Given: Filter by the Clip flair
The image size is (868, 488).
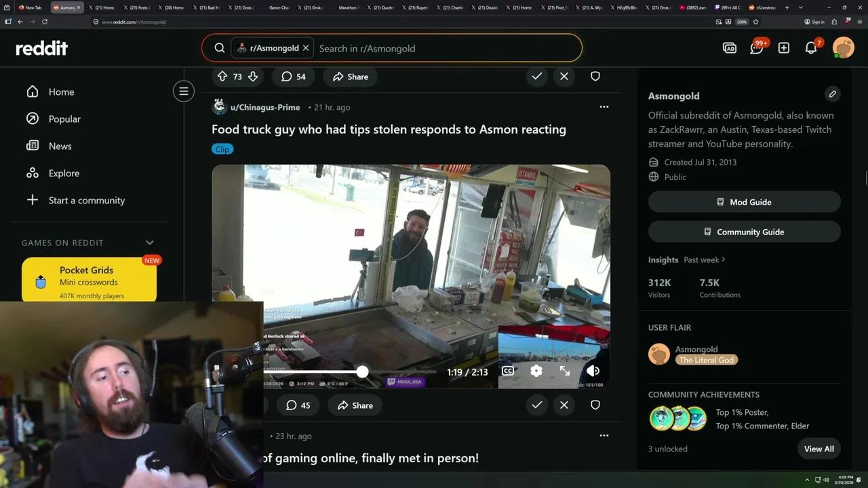Looking at the screenshot, I should coord(222,149).
